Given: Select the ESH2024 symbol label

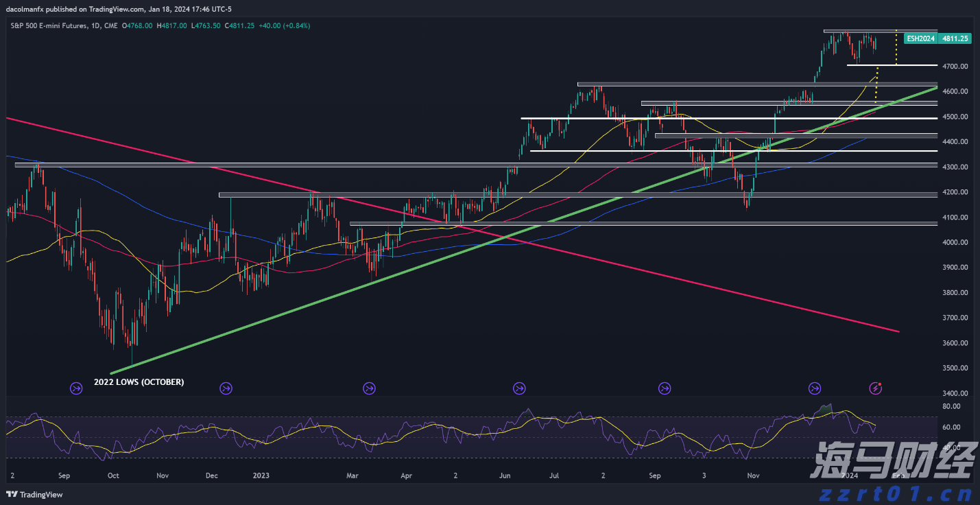Looking at the screenshot, I should [x=920, y=39].
